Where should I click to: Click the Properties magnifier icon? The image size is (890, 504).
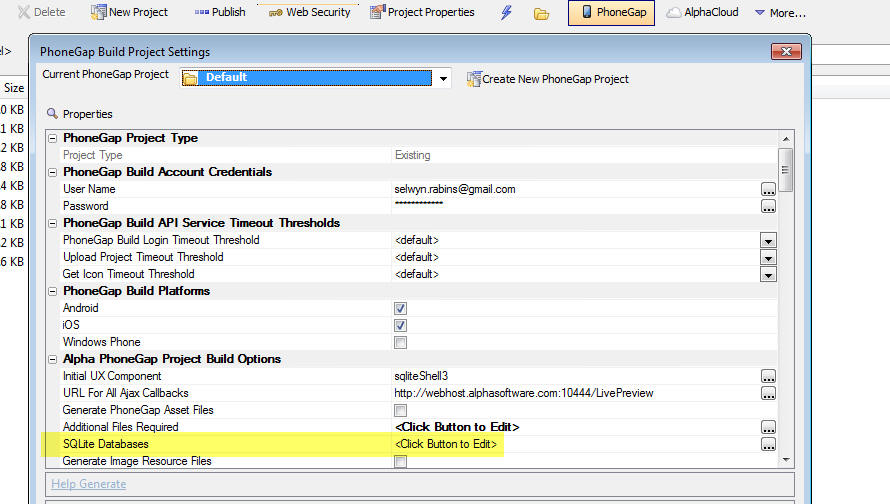click(x=52, y=114)
